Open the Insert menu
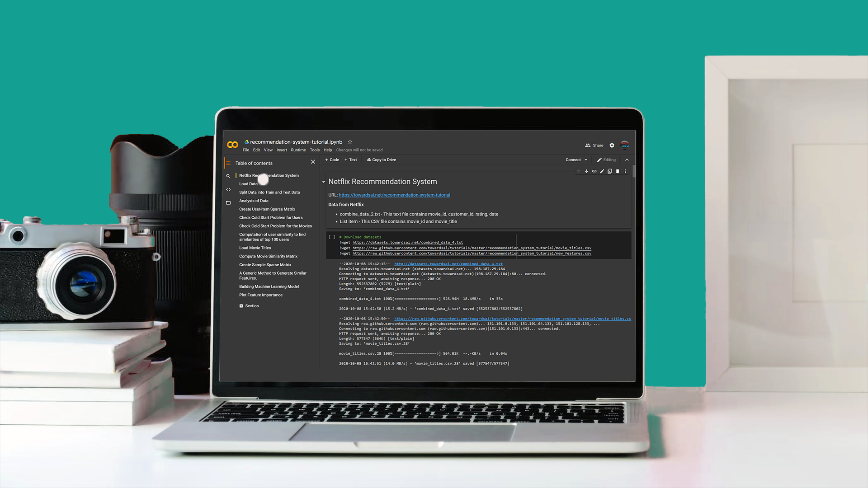 coord(281,150)
